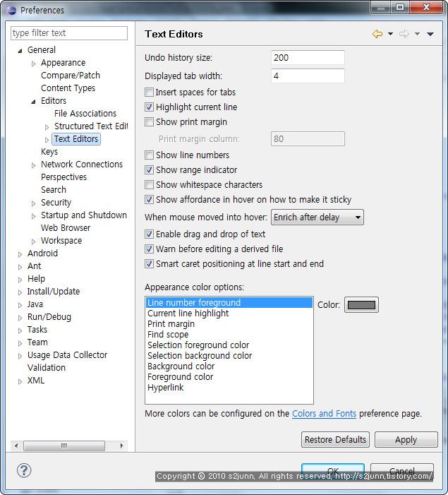Screen dimensions: 448x495
Task: Toggle Enable drag and drop of text
Action: [x=149, y=234]
